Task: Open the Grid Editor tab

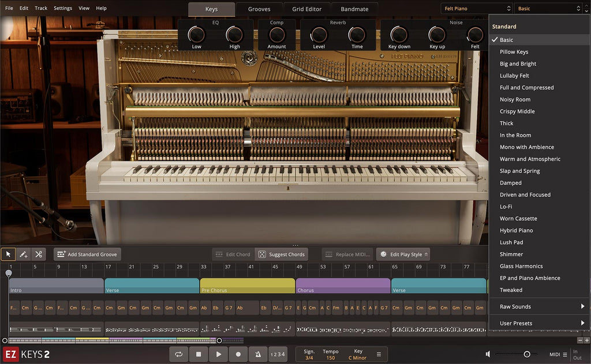Action: click(307, 9)
